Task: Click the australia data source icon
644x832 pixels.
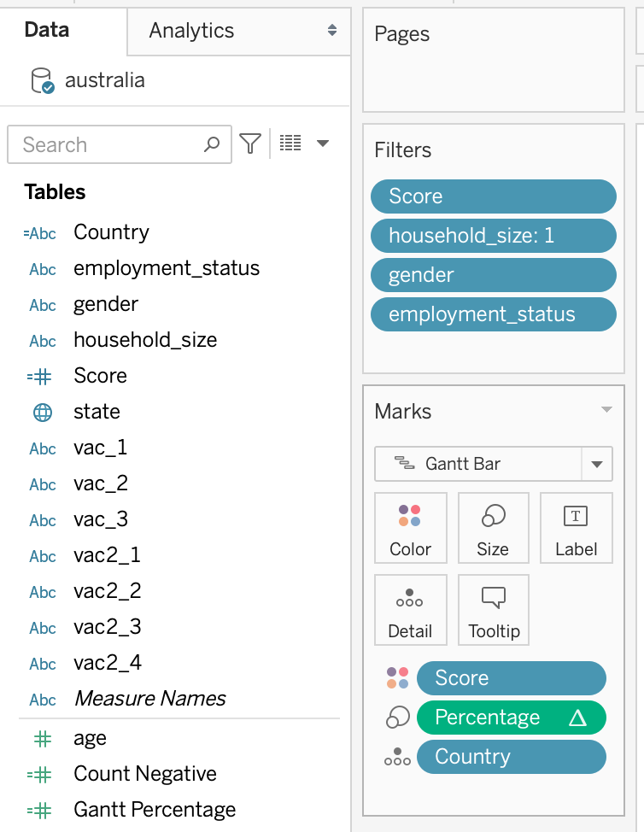Action: 42,81
